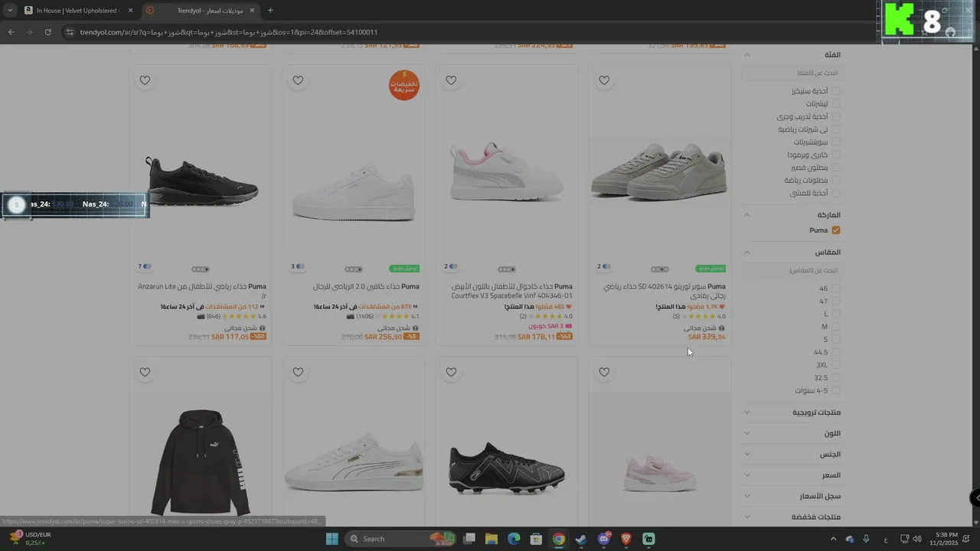Check the تيشرتات category filter
980x551 pixels.
point(836,103)
